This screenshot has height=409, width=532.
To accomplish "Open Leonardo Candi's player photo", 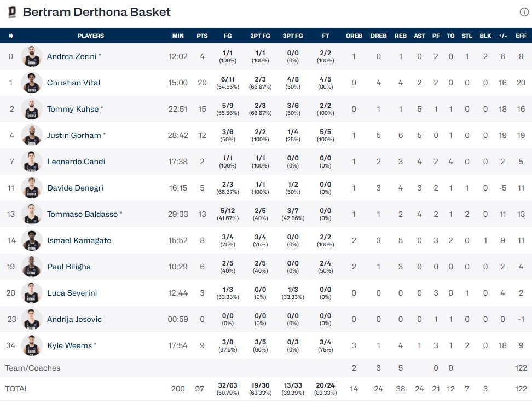I will [32, 162].
